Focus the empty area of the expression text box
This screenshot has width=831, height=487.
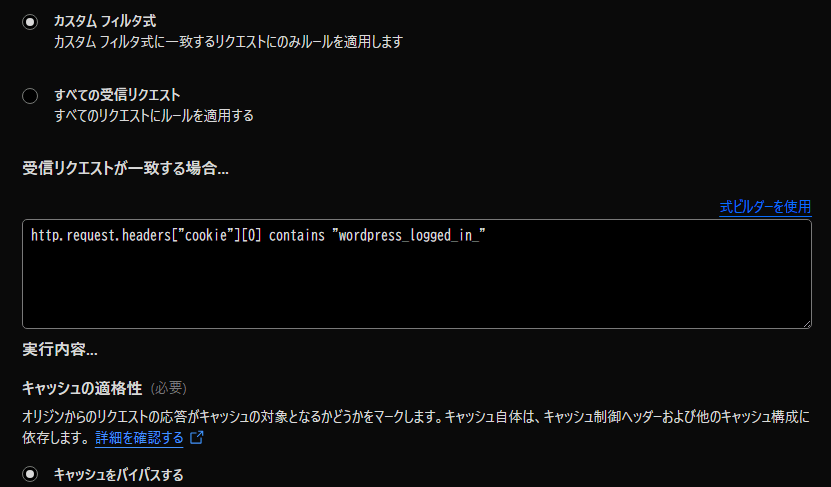pyautogui.click(x=416, y=290)
